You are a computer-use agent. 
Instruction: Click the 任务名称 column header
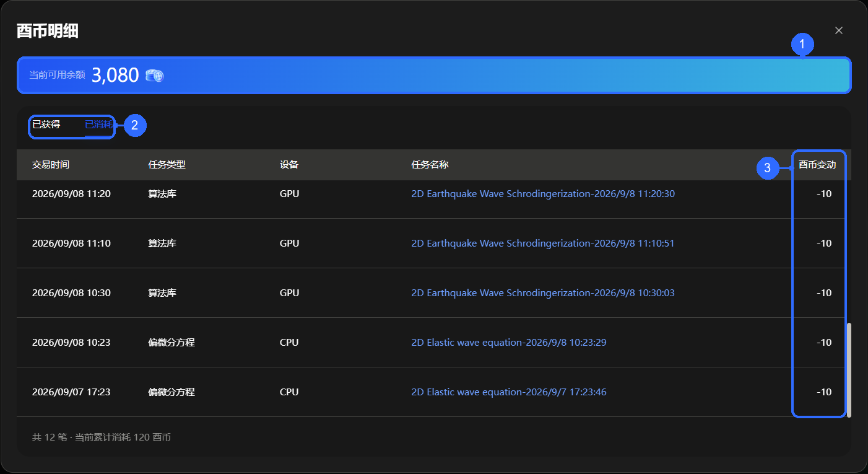[x=430, y=165]
